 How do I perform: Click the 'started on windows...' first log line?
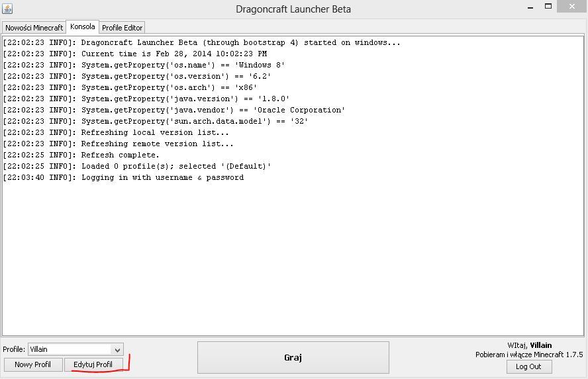click(202, 43)
